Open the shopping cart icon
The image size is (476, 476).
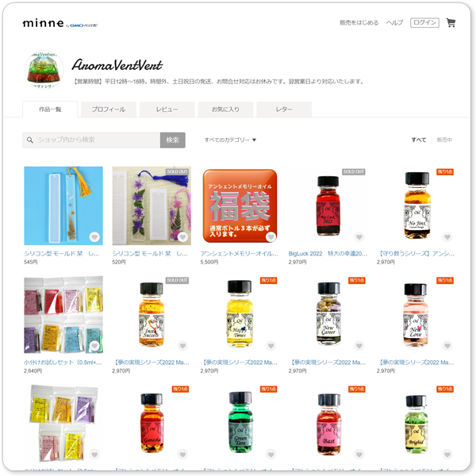[x=451, y=23]
